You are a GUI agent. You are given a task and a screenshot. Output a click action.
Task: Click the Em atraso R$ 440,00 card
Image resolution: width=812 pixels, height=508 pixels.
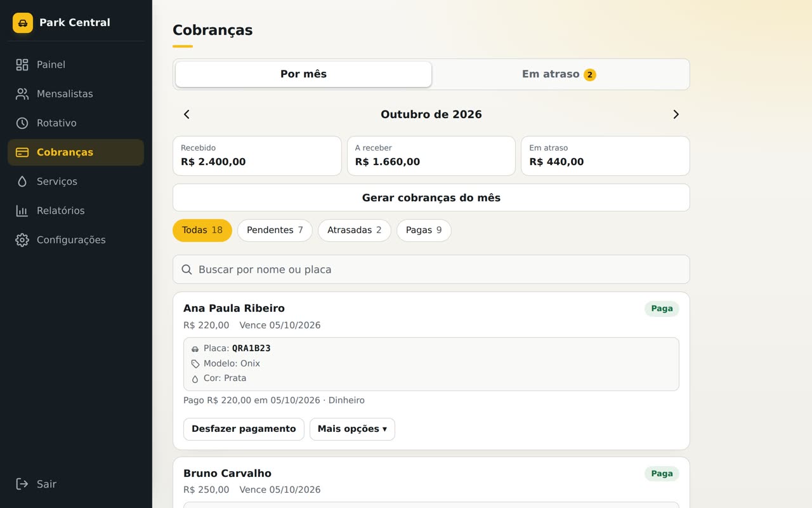pyautogui.click(x=605, y=156)
